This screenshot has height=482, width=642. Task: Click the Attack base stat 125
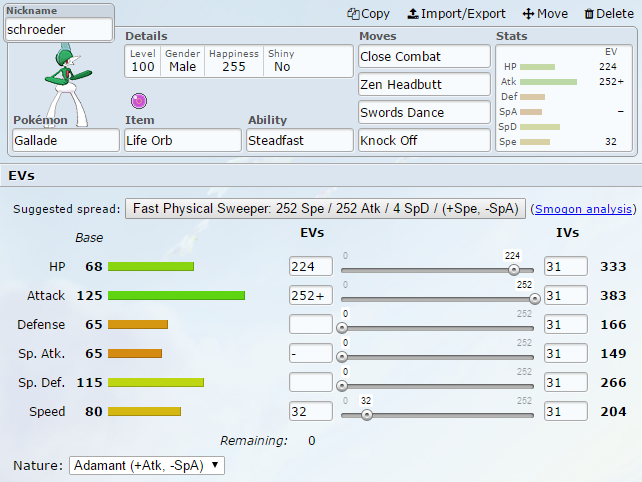89,296
